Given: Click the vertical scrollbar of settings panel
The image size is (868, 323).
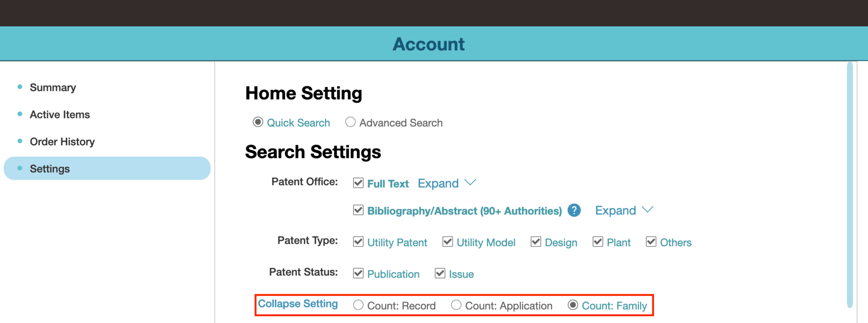Looking at the screenshot, I should coord(850,185).
